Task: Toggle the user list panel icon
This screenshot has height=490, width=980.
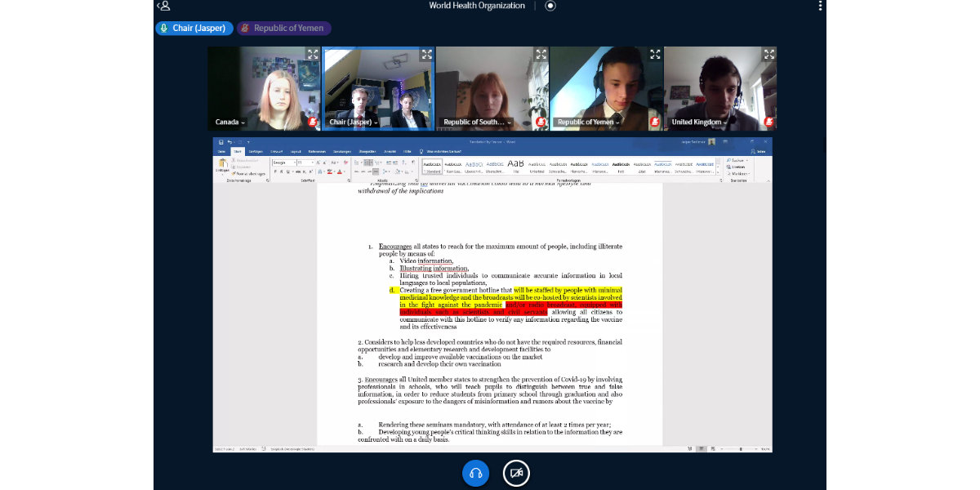Action: click(164, 6)
